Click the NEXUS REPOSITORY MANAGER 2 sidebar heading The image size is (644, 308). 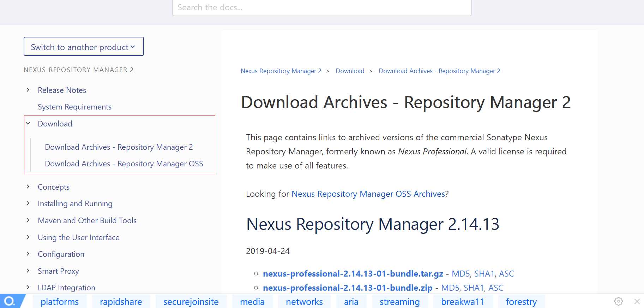click(79, 70)
